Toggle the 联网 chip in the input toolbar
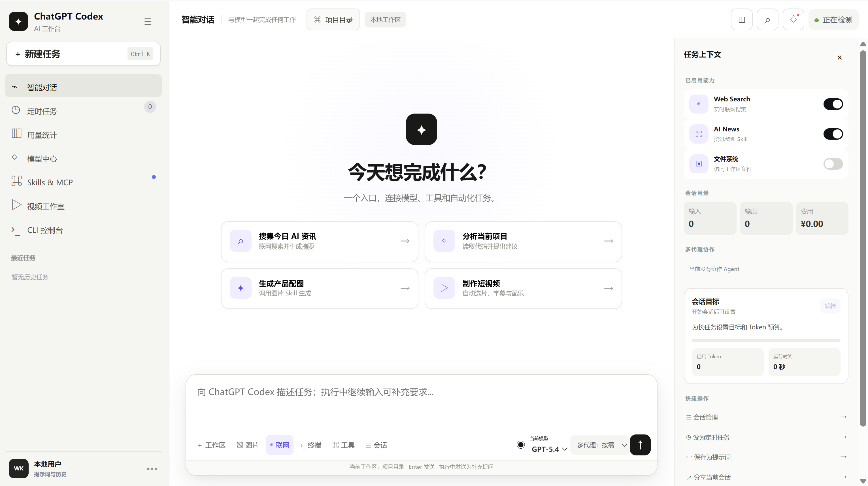The image size is (868, 486). click(279, 445)
